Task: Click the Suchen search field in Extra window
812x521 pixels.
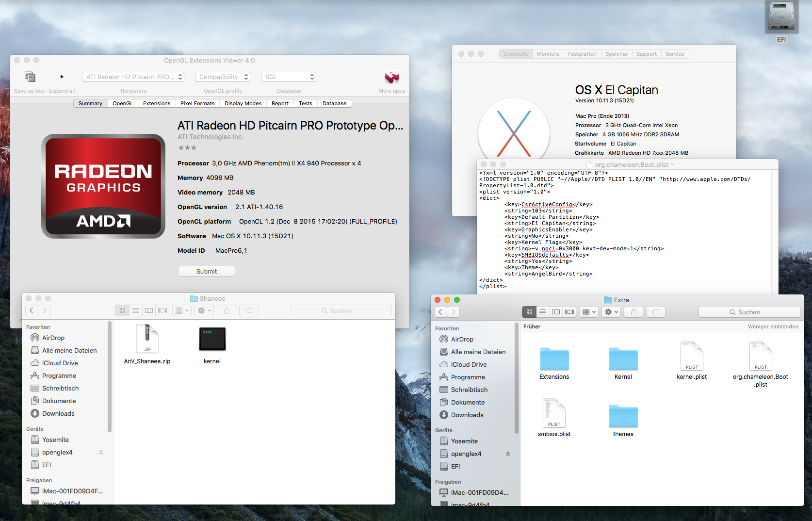Action: 749,312
